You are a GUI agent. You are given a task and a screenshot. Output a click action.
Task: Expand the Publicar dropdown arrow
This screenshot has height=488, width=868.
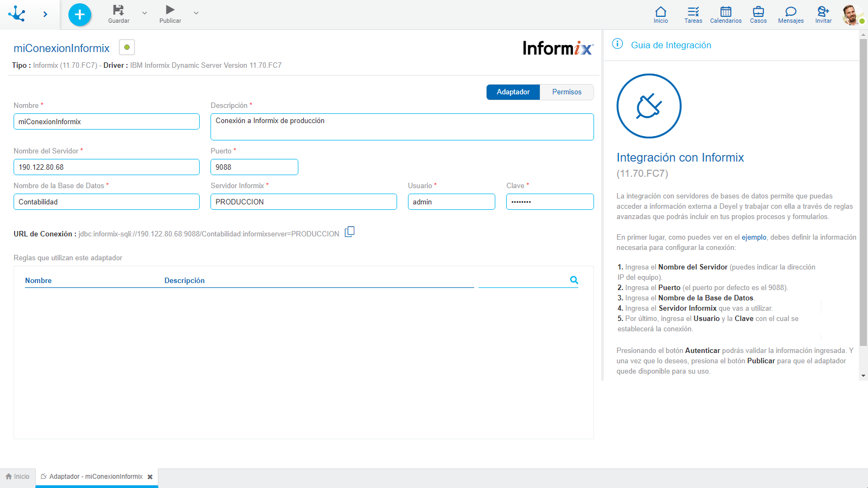click(x=196, y=13)
